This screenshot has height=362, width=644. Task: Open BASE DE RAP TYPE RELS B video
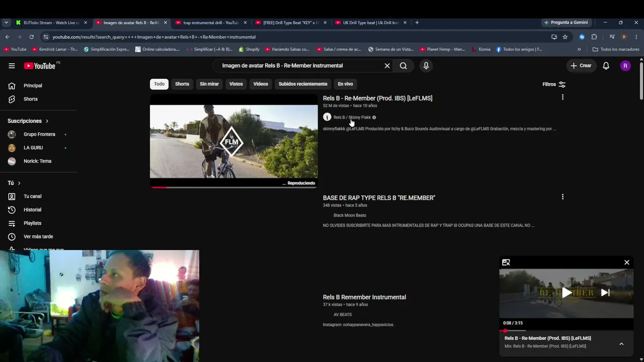point(379,198)
